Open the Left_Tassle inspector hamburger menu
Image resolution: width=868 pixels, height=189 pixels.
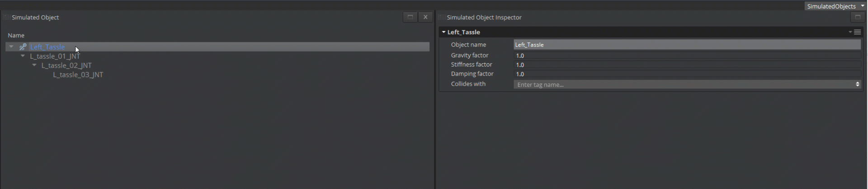857,32
